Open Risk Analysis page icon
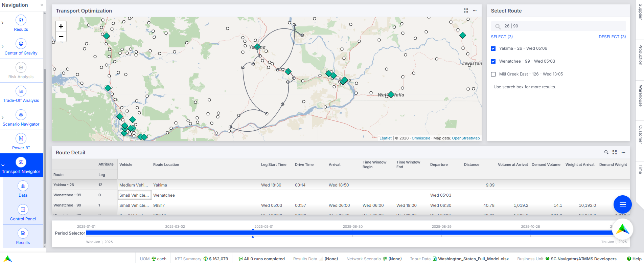This screenshot has width=644, height=263. tap(21, 67)
